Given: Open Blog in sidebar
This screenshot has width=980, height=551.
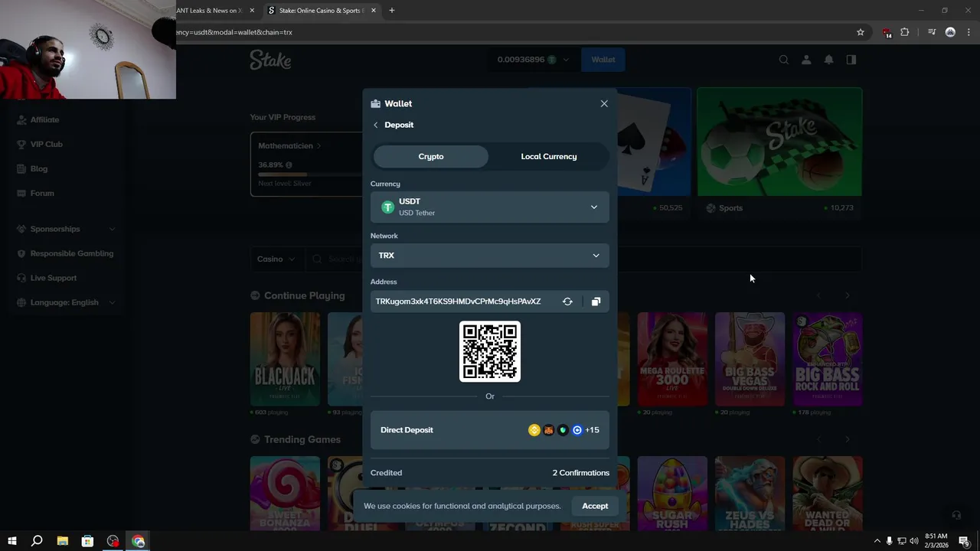Looking at the screenshot, I should click(x=38, y=168).
